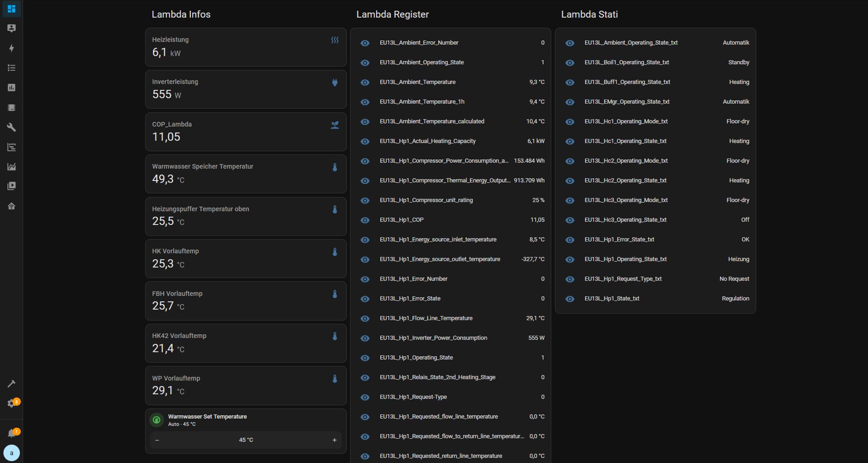Open Developer Tools hammer icon
Image resolution: width=868 pixels, height=463 pixels.
12,384
